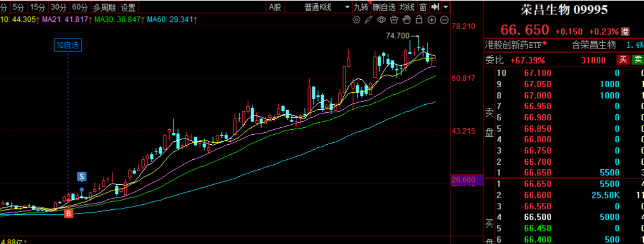The width and height of the screenshot is (644, 244).
Task: Select bid price 66.450
Action: 537,228
